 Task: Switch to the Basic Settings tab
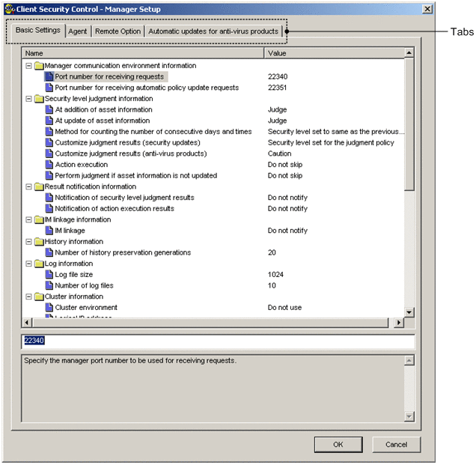tap(38, 30)
